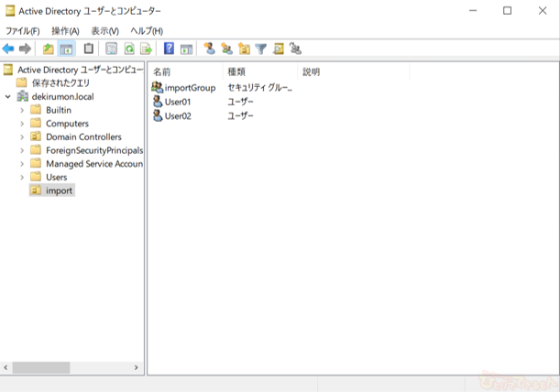Open the 操作(A) menu
The height and width of the screenshot is (392, 560).
click(x=65, y=31)
